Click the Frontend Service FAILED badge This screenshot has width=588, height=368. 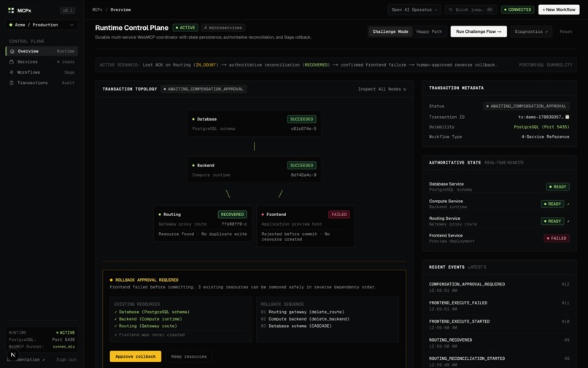557,239
